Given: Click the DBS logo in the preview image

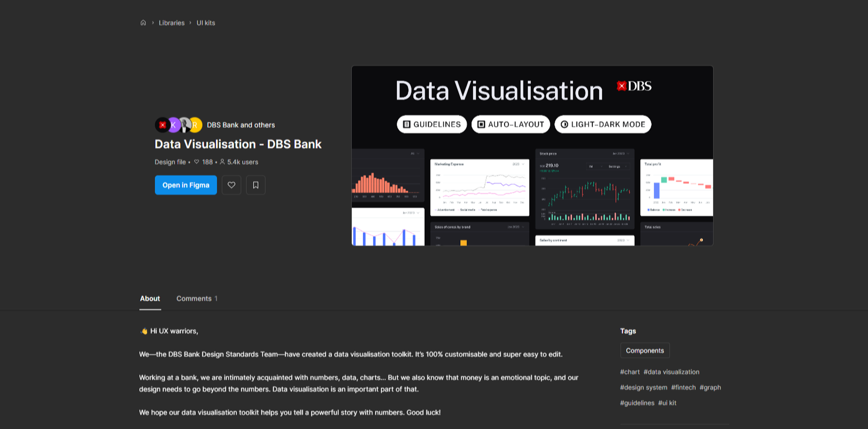Looking at the screenshot, I should pos(634,86).
